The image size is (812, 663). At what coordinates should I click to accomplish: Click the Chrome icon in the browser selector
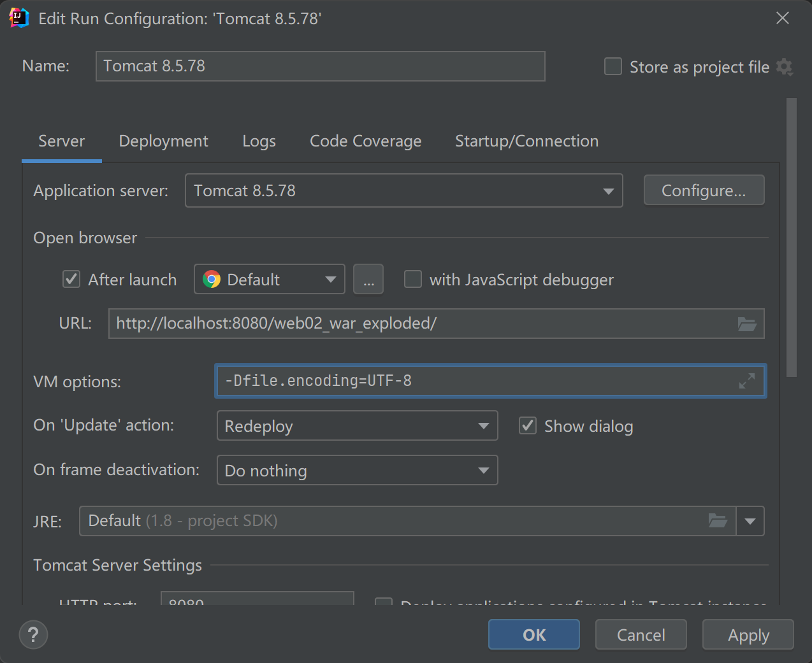tap(212, 279)
